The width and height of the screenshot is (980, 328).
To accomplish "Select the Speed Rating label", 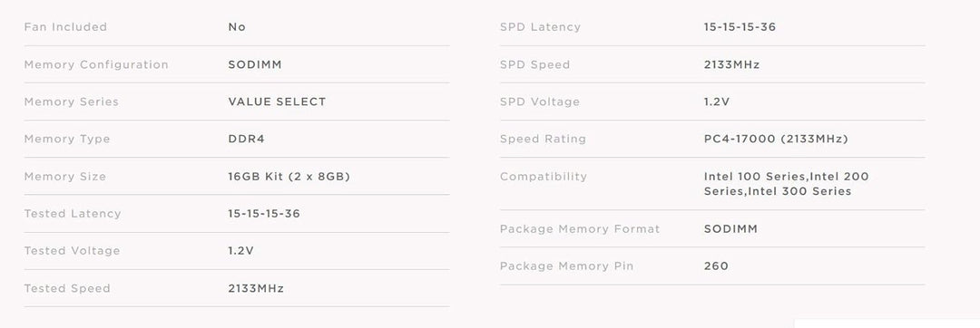I will point(544,139).
